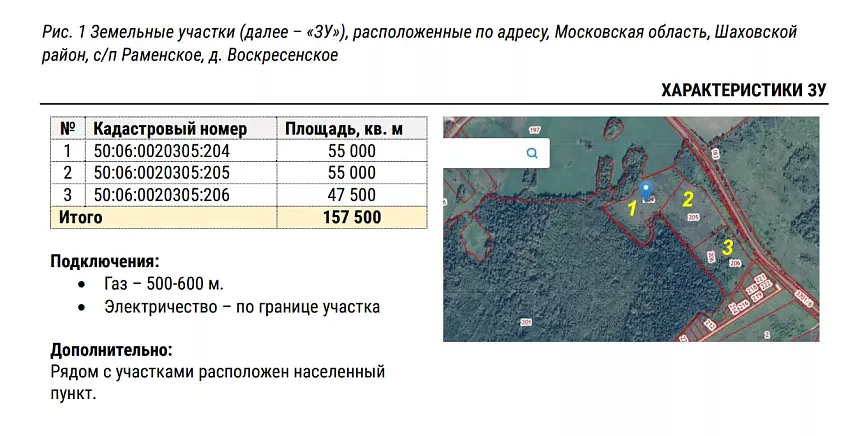860x436 pixels.
Task: Click row number 3 in the table
Action: [x=67, y=195]
